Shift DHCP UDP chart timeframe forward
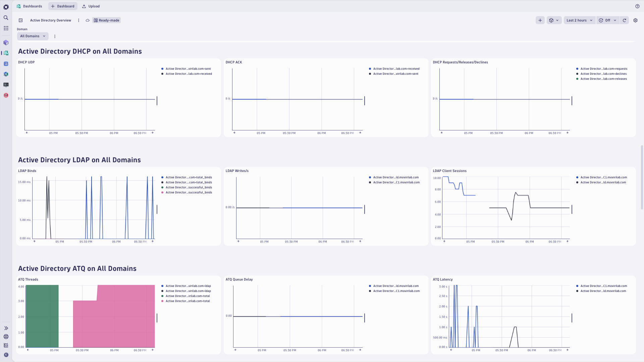Image resolution: width=644 pixels, height=362 pixels. (152, 133)
